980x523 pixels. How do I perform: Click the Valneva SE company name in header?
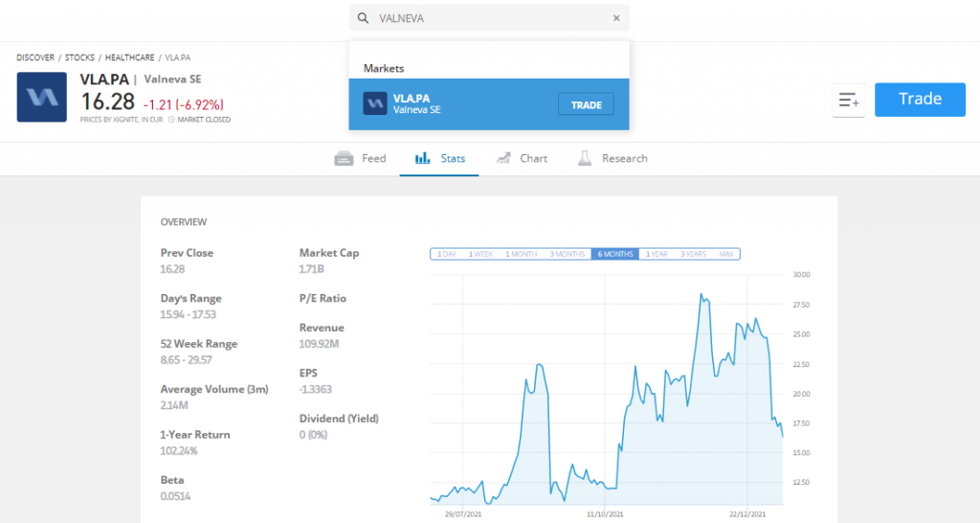(x=172, y=80)
